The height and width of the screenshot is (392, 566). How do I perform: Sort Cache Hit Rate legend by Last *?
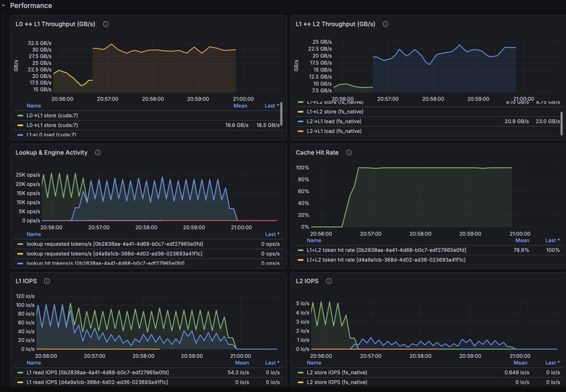pos(552,240)
